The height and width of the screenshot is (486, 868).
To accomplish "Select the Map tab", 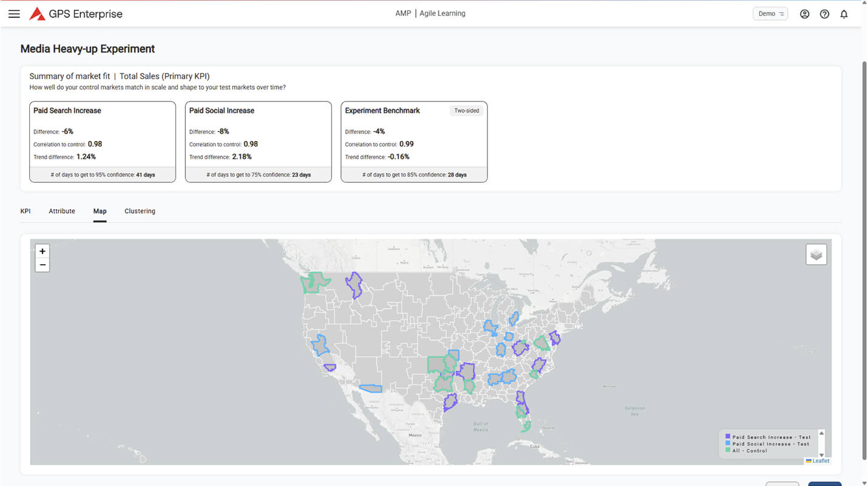I will tap(100, 211).
